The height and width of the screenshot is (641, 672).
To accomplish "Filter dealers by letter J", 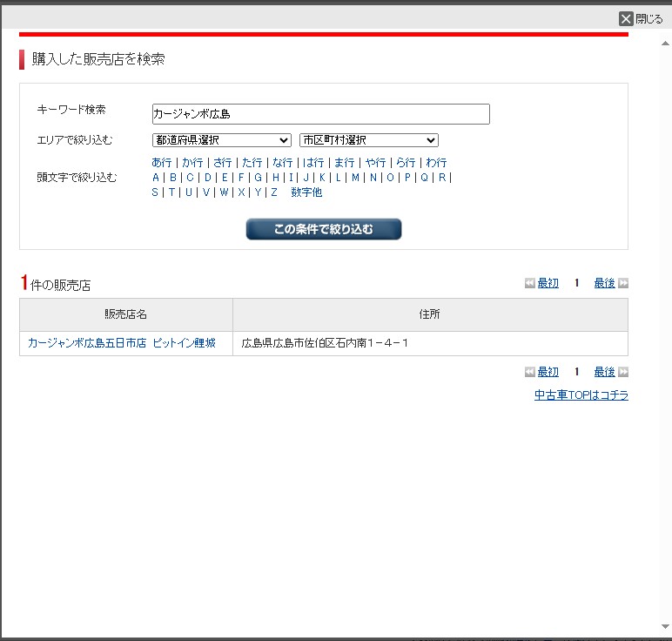I will (306, 178).
